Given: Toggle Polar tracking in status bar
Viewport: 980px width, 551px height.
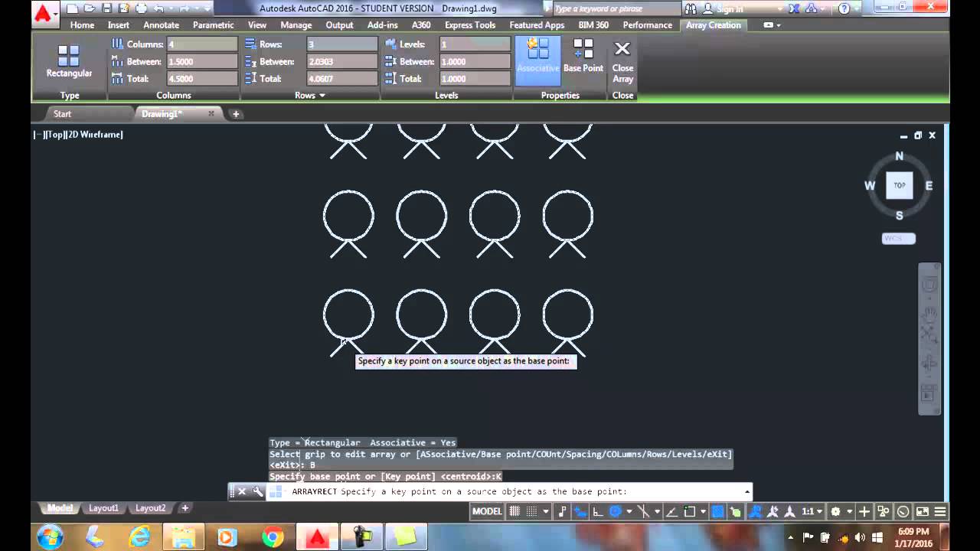Looking at the screenshot, I should pos(616,512).
